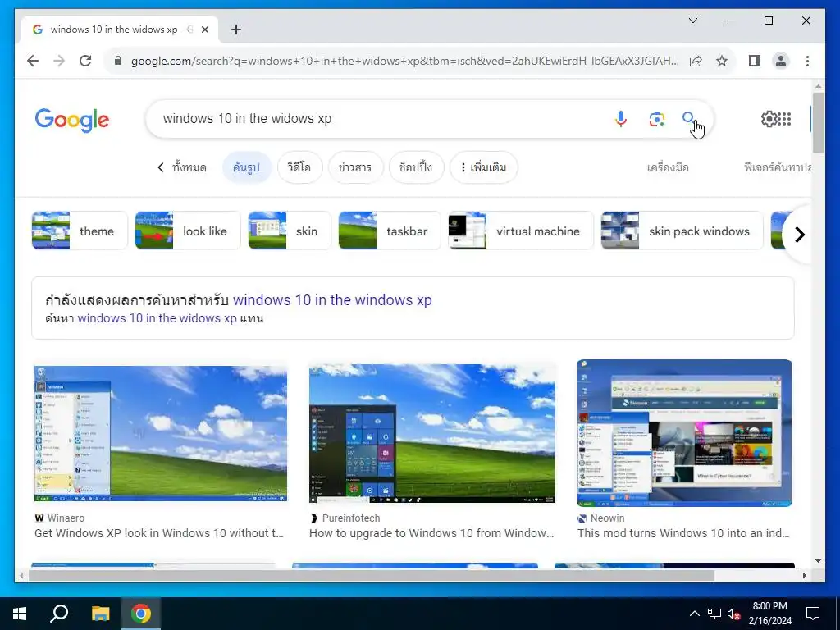Open Winaero image thumbnail
This screenshot has width=840, height=630.
click(x=161, y=433)
